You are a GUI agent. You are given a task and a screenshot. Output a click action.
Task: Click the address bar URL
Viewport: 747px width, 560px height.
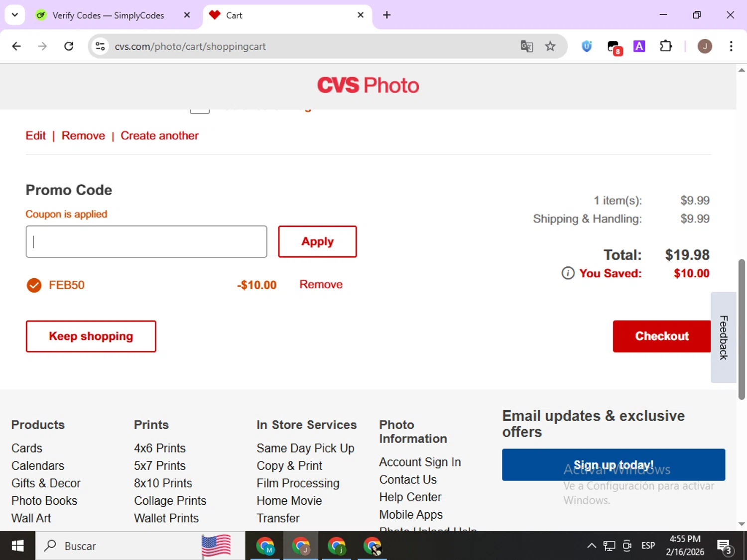pos(190,46)
